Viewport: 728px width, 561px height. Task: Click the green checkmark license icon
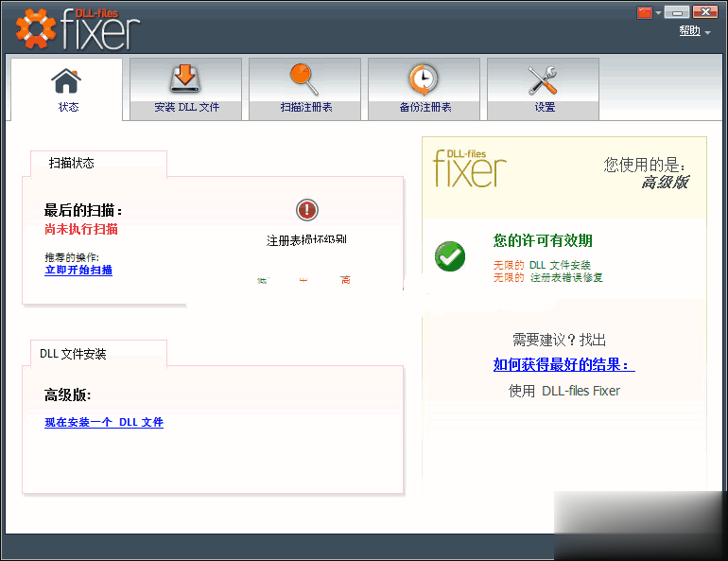[450, 256]
